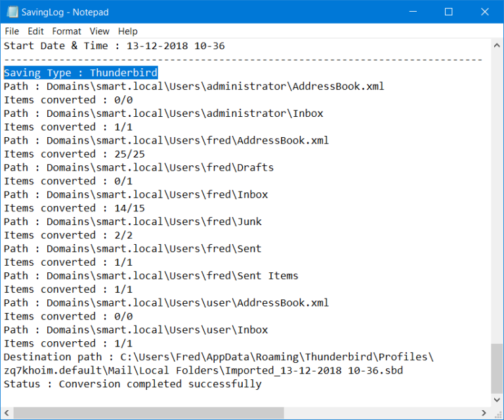Close the SavingLog Notepad window
This screenshot has height=420, width=504.
click(484, 12)
